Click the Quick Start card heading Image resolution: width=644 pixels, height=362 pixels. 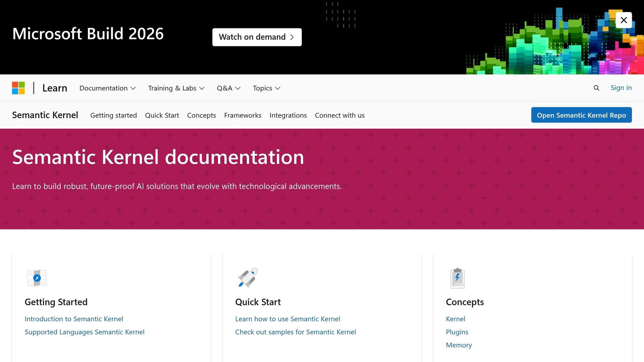click(258, 302)
